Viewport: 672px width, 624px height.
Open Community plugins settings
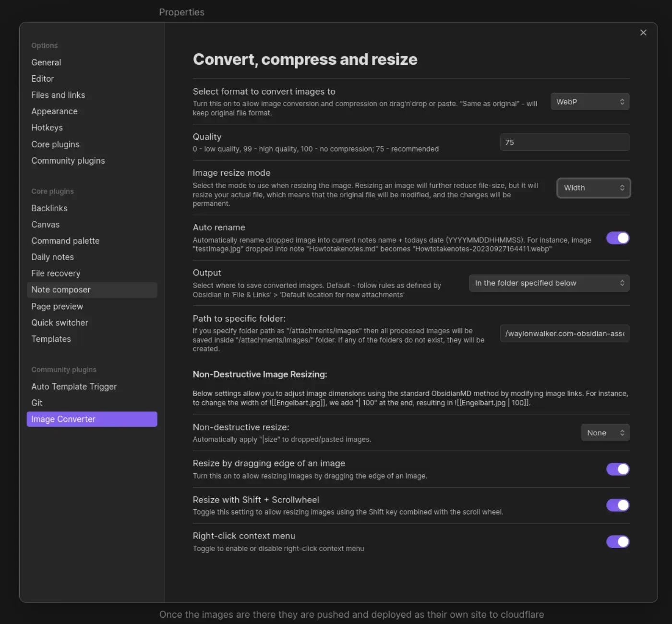pos(68,161)
